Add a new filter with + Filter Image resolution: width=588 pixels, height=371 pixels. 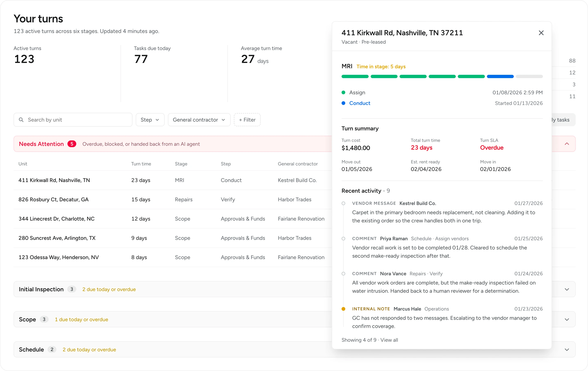(x=247, y=120)
